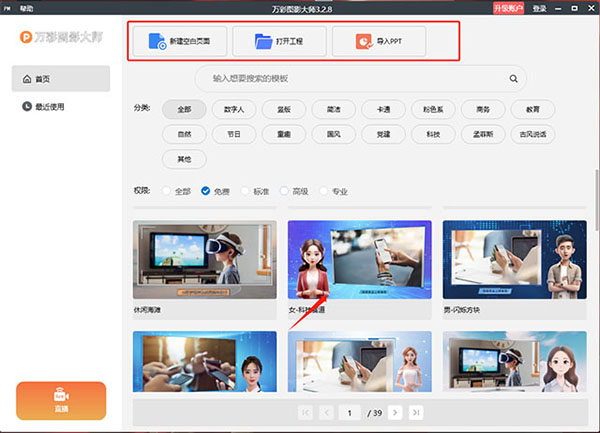Screen dimensions: 600x433
Task: Go to the next page arrow
Action: (396, 412)
